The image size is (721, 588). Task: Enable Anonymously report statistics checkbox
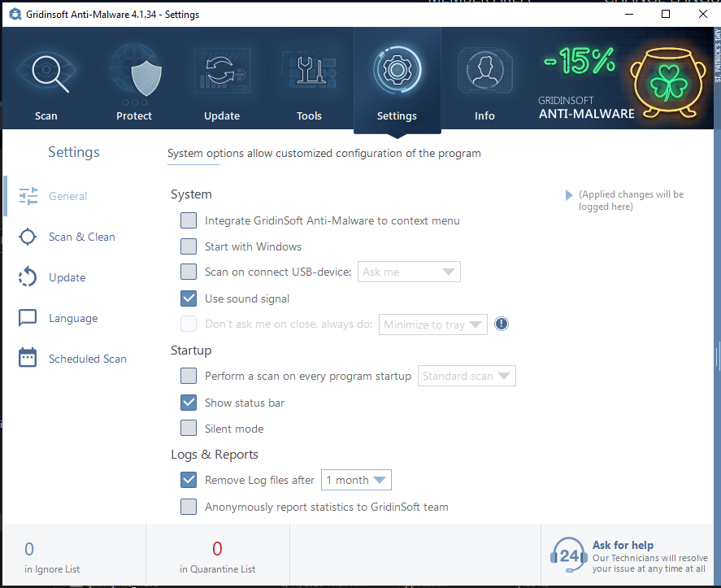(189, 507)
